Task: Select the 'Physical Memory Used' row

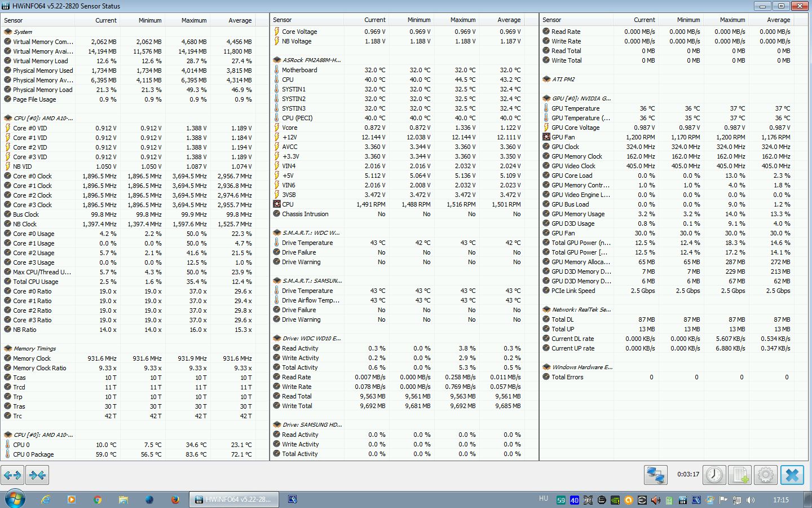Action: pos(135,71)
